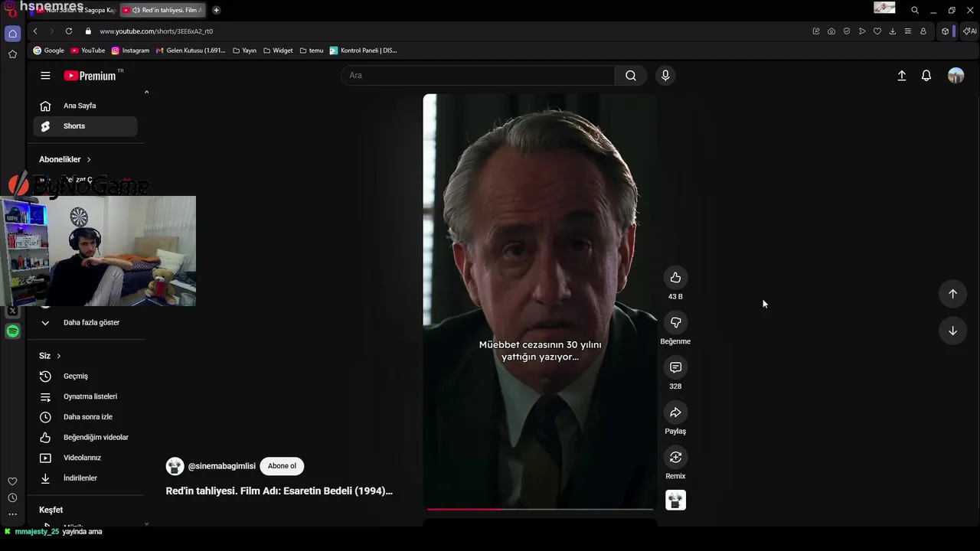Click the search magnifier button
Image resolution: width=980 pixels, height=551 pixels.
point(631,75)
